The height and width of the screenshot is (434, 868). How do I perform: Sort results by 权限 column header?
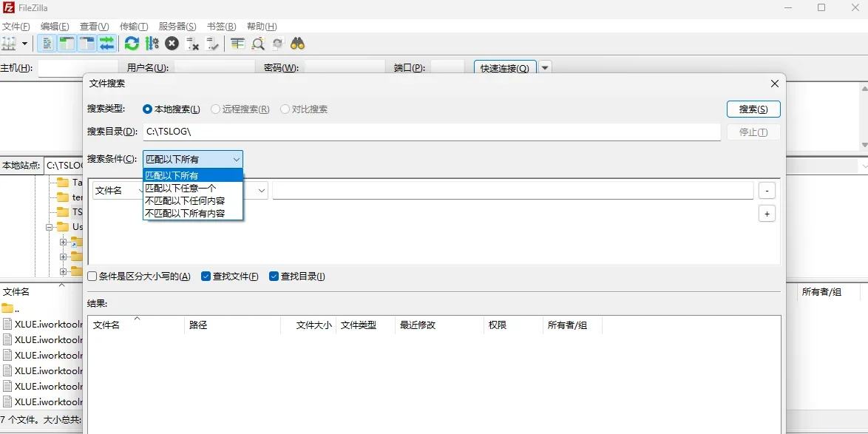[514, 325]
